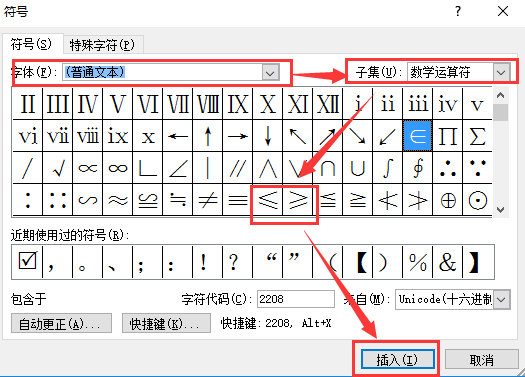Select the union ∪ symbol

pyautogui.click(x=358, y=168)
